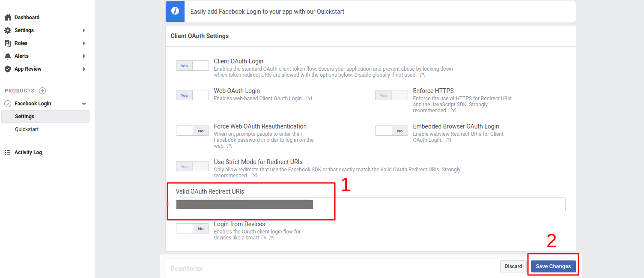
Task: Click the PRODUCTS section label
Action: [20, 91]
